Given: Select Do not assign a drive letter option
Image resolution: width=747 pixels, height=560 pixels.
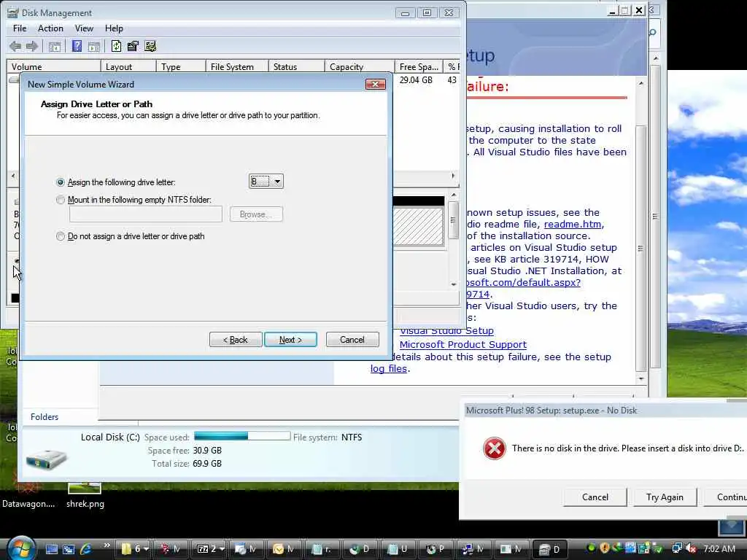Looking at the screenshot, I should (x=61, y=236).
